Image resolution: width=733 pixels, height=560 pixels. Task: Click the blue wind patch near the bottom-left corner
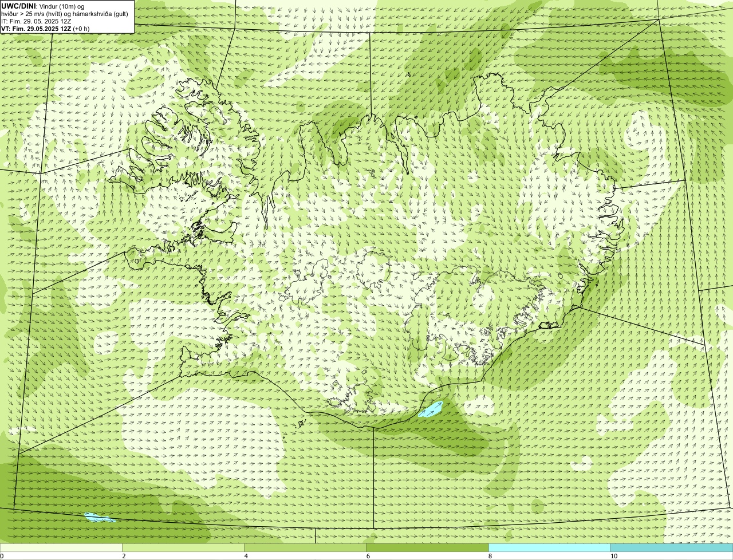99,518
